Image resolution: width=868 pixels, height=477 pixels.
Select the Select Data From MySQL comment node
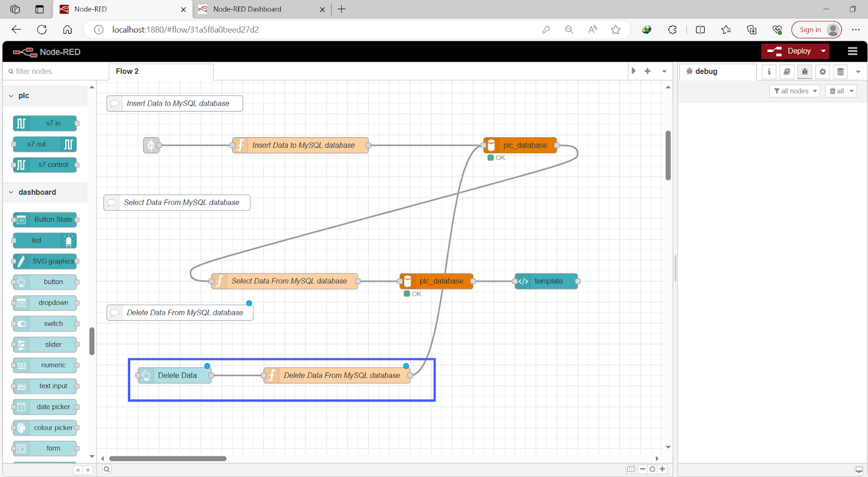pyautogui.click(x=177, y=203)
